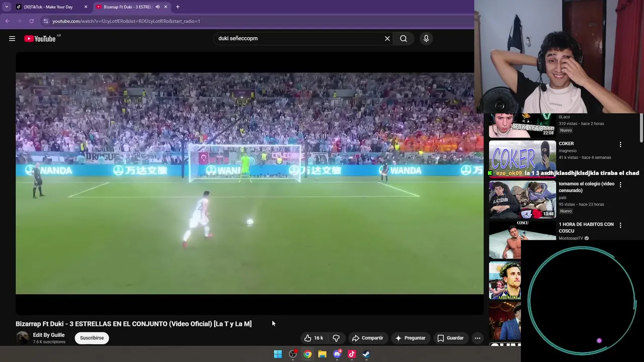Open options for tomamos el colegio video

click(620, 185)
